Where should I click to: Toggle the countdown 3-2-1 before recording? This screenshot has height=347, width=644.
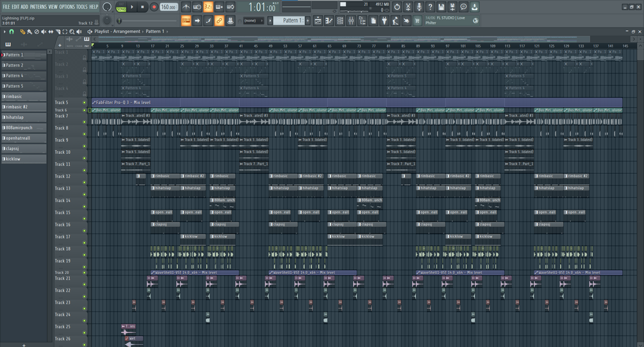(x=208, y=7)
